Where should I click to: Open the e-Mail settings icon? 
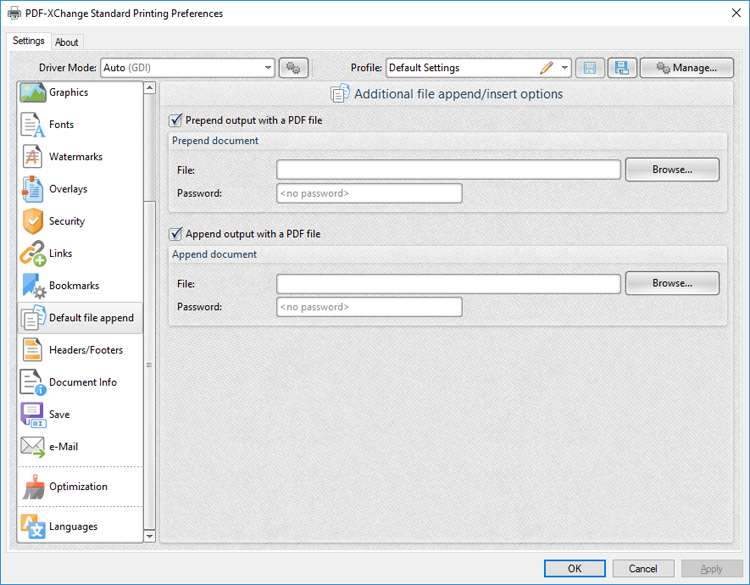[33, 447]
